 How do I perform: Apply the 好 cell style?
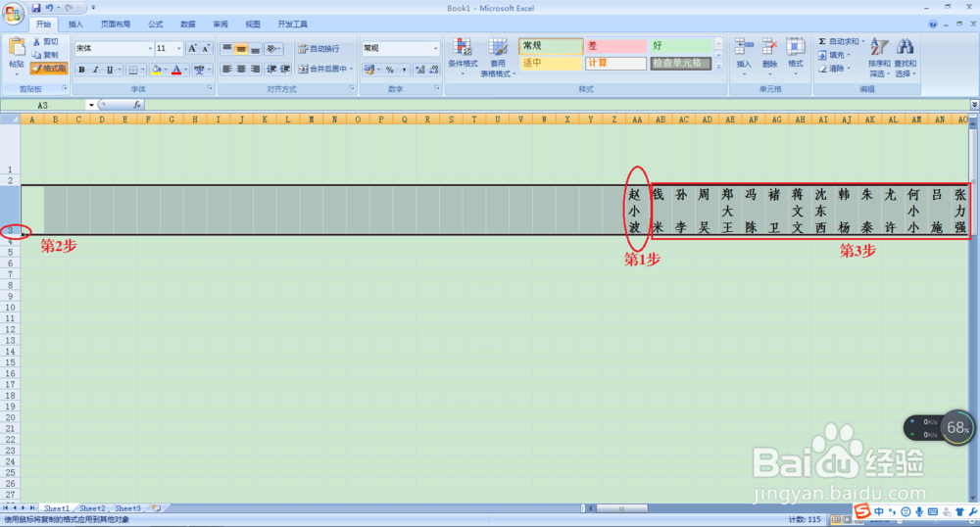point(681,46)
